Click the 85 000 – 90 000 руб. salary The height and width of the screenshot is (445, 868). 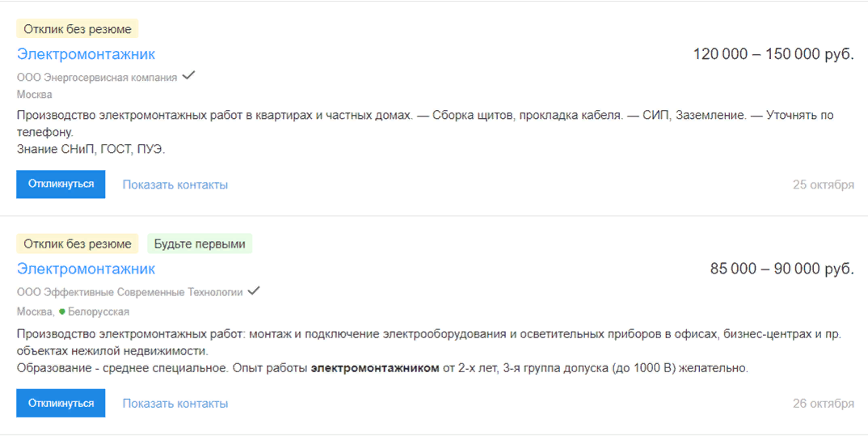coord(782,269)
